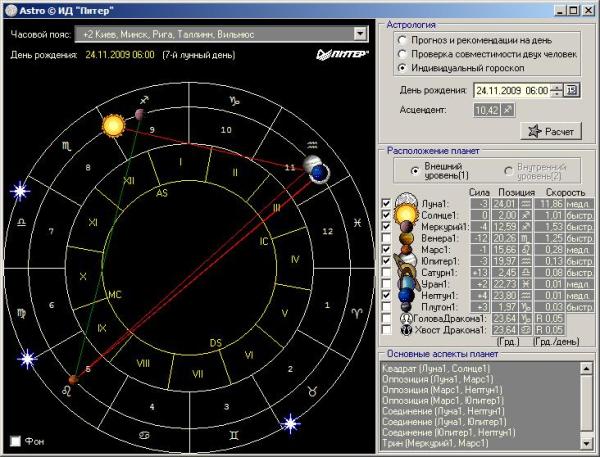Toggle the Фон background checkbox
The height and width of the screenshot is (457, 600).
[x=15, y=441]
